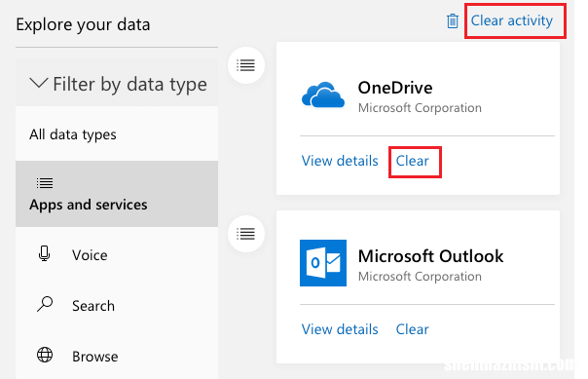This screenshot has height=379, width=588.
Task: Click Microsoft Corporation under OneDrive
Action: coord(420,108)
